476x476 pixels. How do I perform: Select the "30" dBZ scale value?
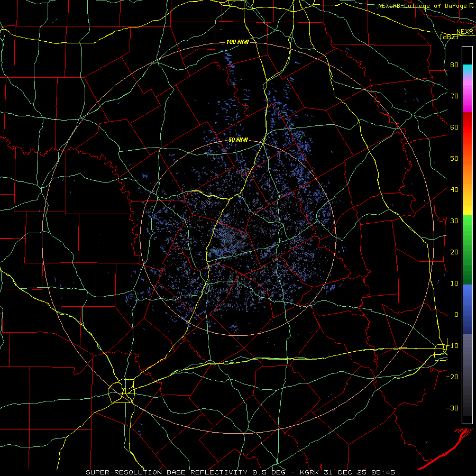(x=454, y=221)
